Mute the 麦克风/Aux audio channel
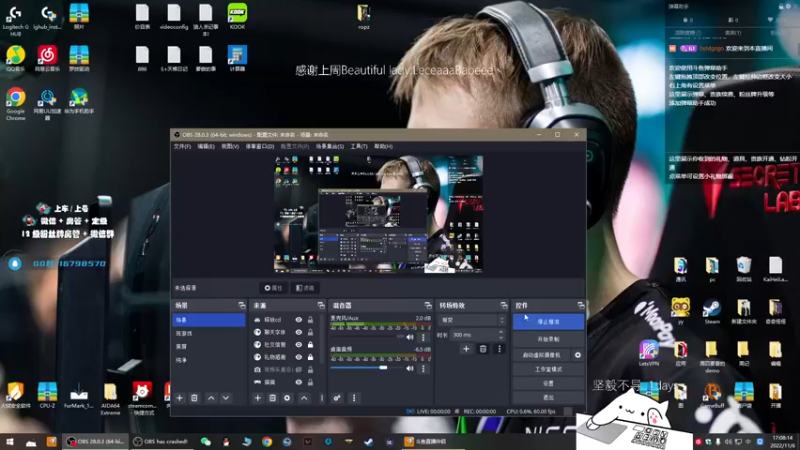This screenshot has width=800, height=450. coord(410,337)
